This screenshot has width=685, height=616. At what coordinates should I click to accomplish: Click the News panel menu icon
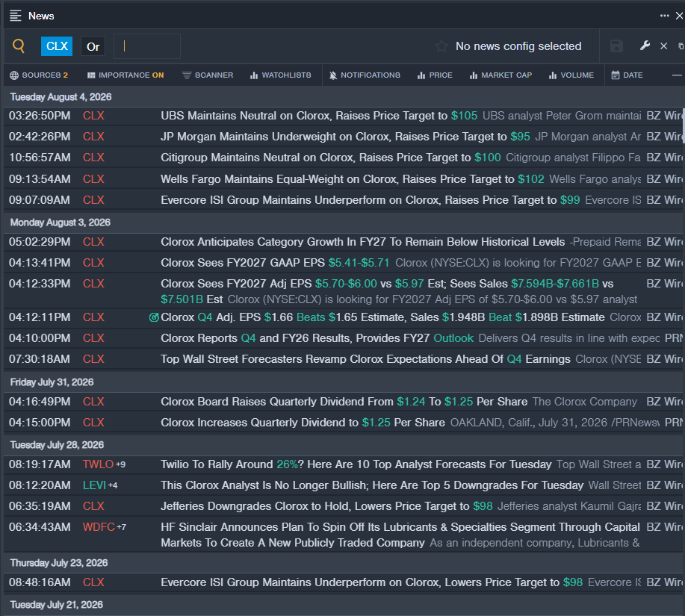[x=15, y=16]
